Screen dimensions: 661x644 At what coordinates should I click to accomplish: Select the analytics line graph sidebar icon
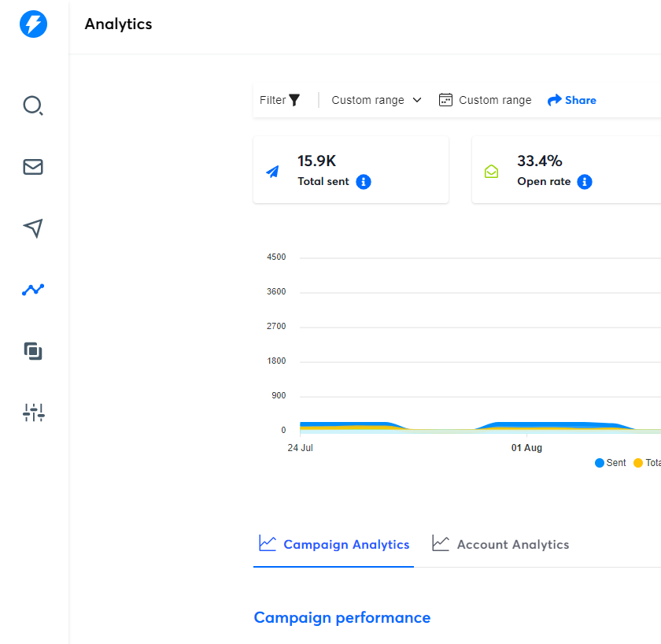tap(33, 290)
